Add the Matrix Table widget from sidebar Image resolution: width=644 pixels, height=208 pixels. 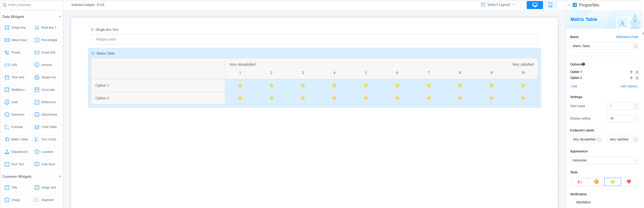click(x=17, y=139)
